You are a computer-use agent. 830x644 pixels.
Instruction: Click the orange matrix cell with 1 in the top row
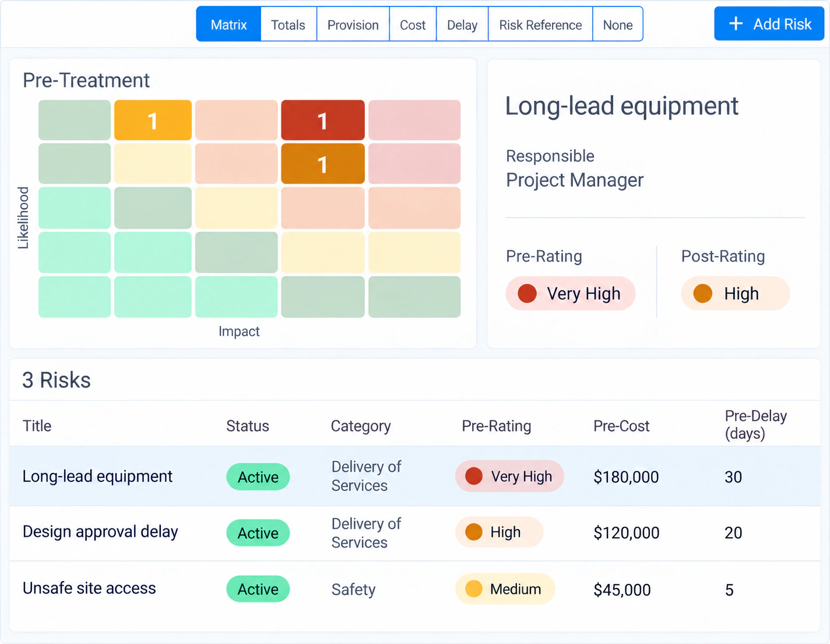click(153, 120)
